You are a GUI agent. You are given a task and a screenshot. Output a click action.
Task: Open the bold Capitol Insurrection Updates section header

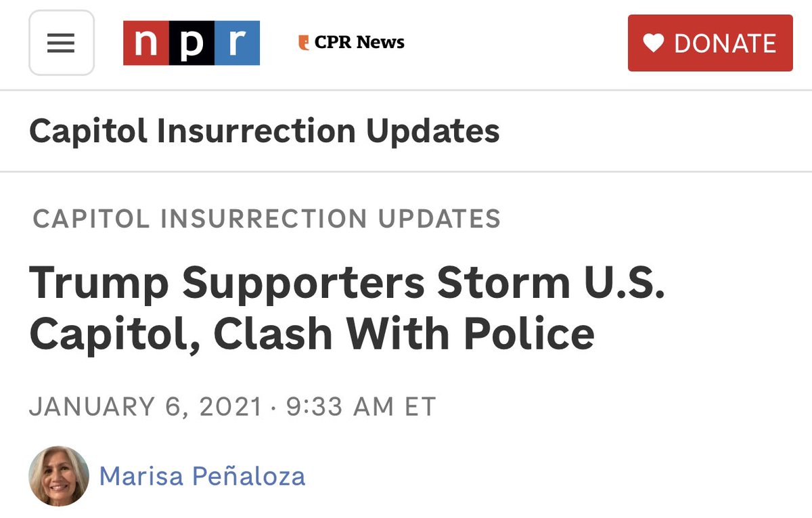(264, 131)
